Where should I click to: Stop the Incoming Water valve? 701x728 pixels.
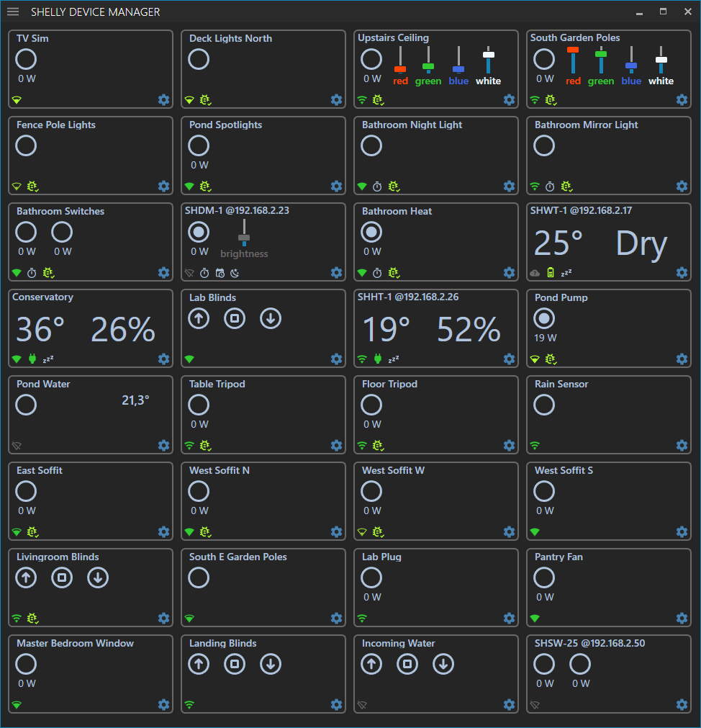click(x=407, y=664)
